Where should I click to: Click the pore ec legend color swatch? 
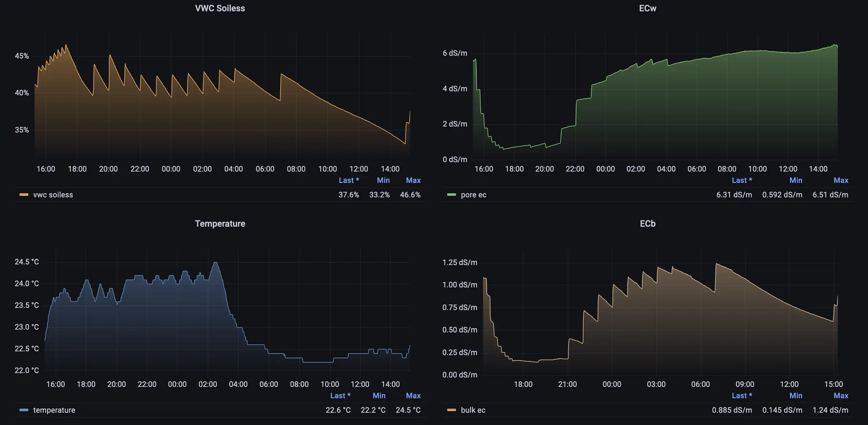[451, 195]
